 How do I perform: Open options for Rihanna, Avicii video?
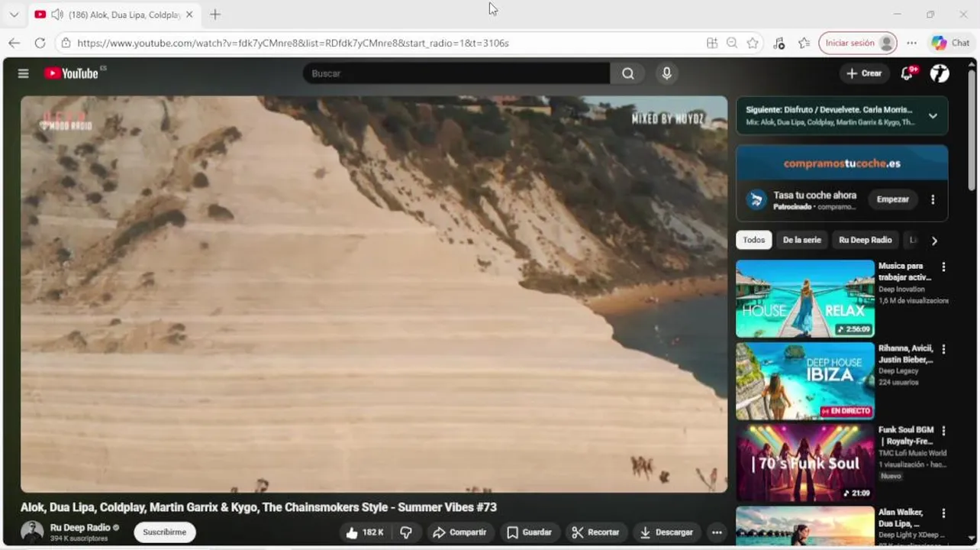(943, 349)
